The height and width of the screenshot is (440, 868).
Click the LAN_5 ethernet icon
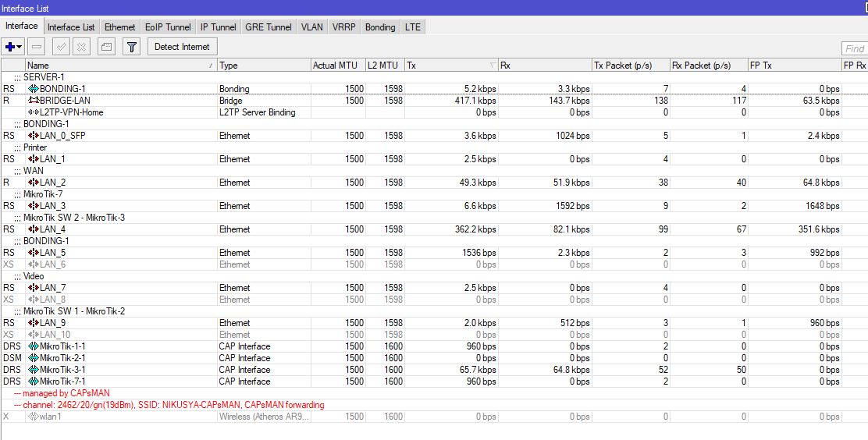[x=34, y=253]
